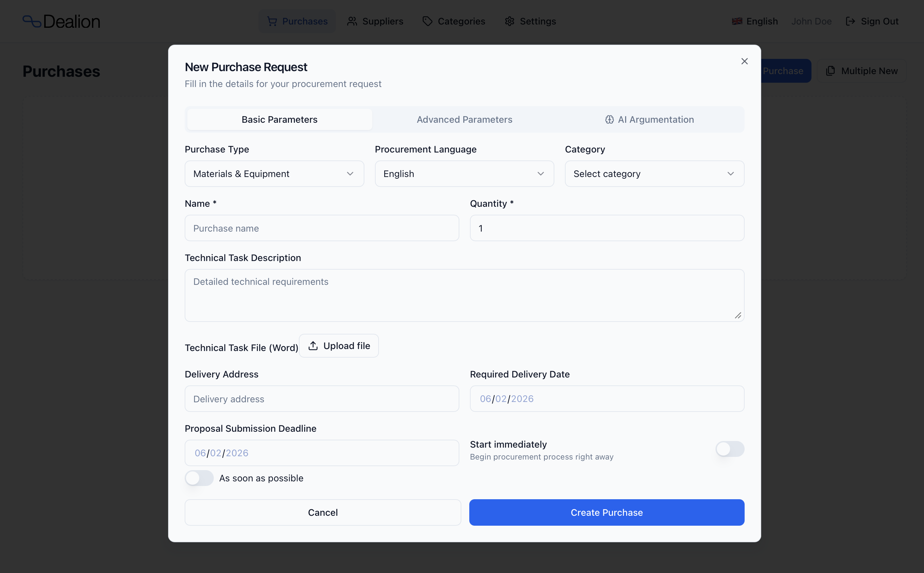Click the Start immediately label
This screenshot has width=924, height=573.
[508, 444]
